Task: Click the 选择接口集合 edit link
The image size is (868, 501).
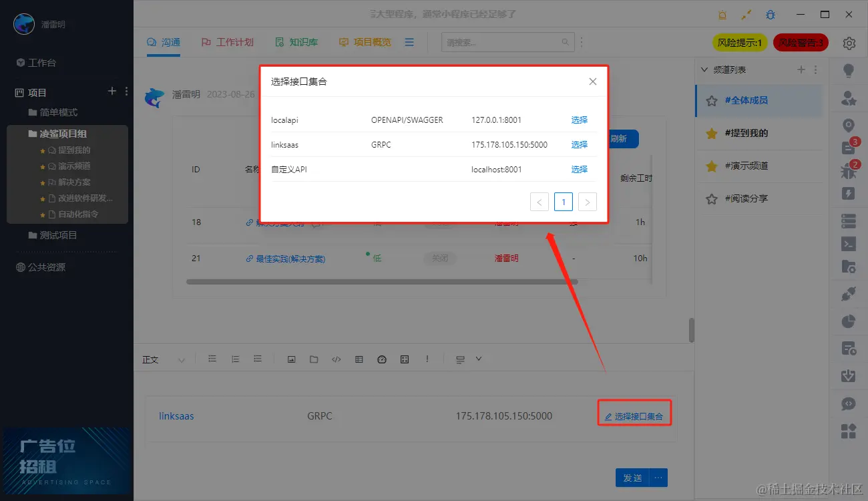Action: (x=634, y=416)
